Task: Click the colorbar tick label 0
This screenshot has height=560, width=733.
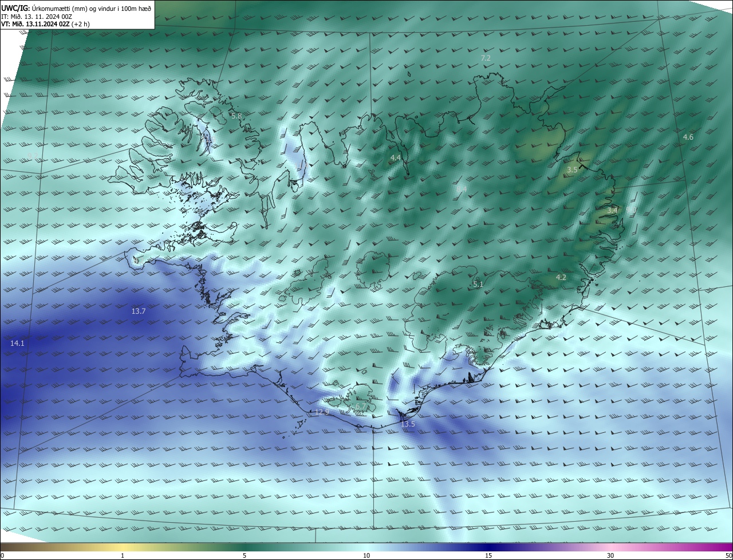Action: pyautogui.click(x=2, y=556)
